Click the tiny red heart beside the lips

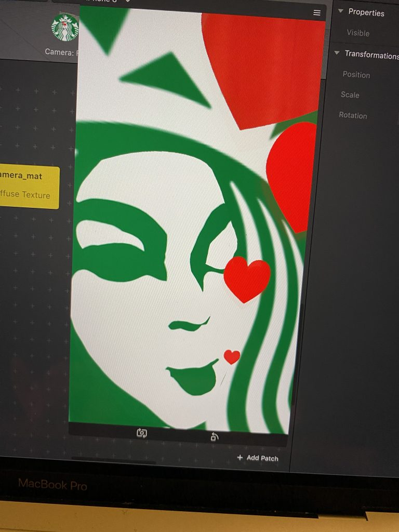(232, 356)
